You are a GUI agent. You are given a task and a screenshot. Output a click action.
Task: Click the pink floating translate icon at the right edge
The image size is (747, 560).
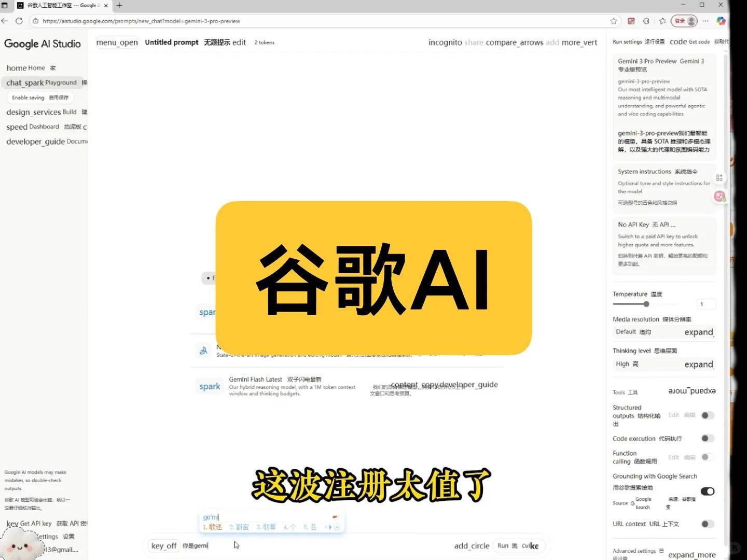tap(720, 196)
